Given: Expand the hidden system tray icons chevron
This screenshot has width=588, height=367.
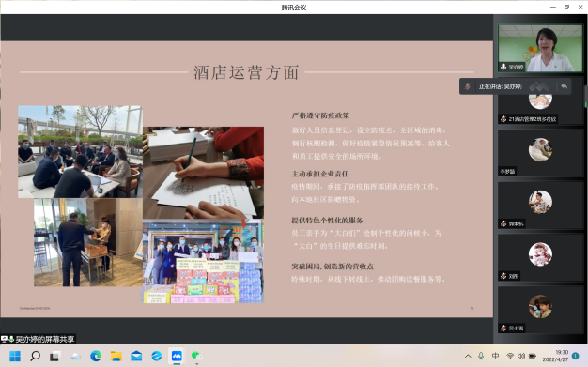Looking at the screenshot, I should coord(468,356).
